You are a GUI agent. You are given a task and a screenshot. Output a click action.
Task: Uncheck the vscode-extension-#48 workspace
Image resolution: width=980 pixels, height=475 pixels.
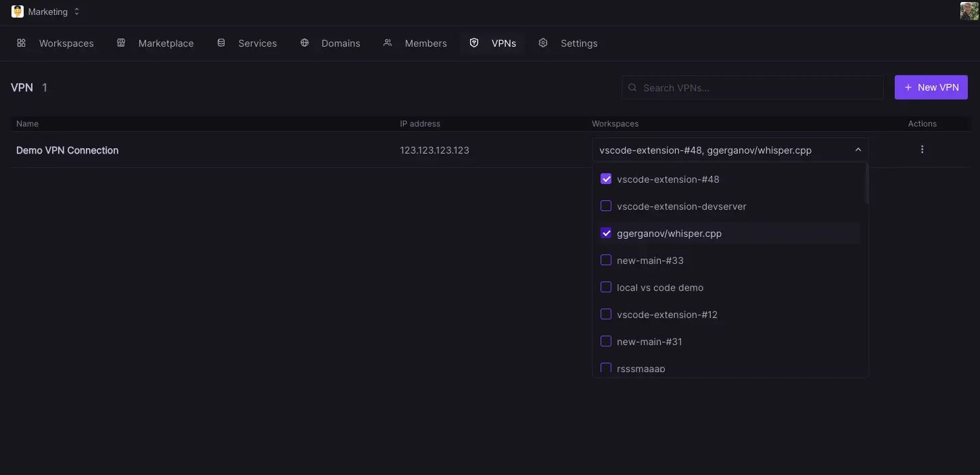click(x=605, y=179)
